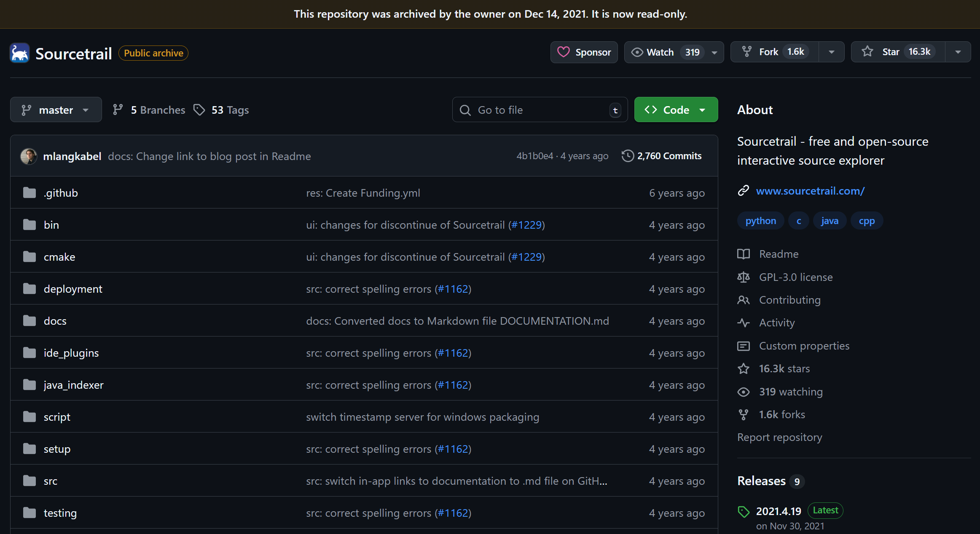Open pull request #1229 link in bin row

526,225
